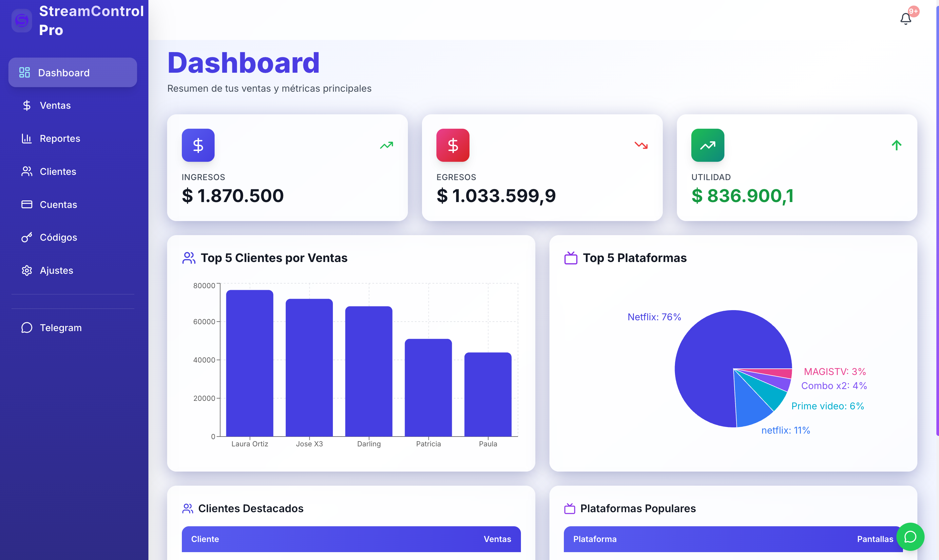Click the Top 5 Clientes por Ventas title

point(274,258)
